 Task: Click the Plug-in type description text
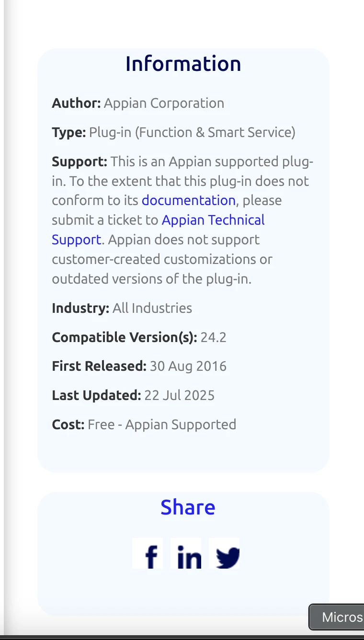click(x=193, y=132)
